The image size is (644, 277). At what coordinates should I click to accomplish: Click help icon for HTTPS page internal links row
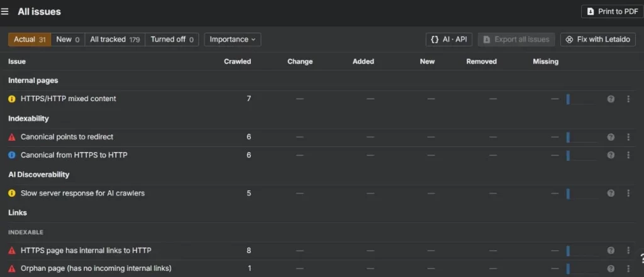[x=611, y=251]
